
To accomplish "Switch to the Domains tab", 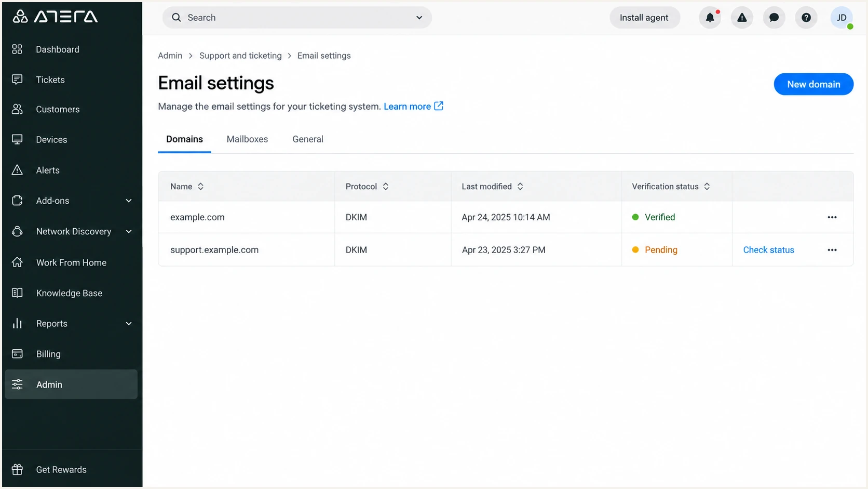I will click(184, 139).
